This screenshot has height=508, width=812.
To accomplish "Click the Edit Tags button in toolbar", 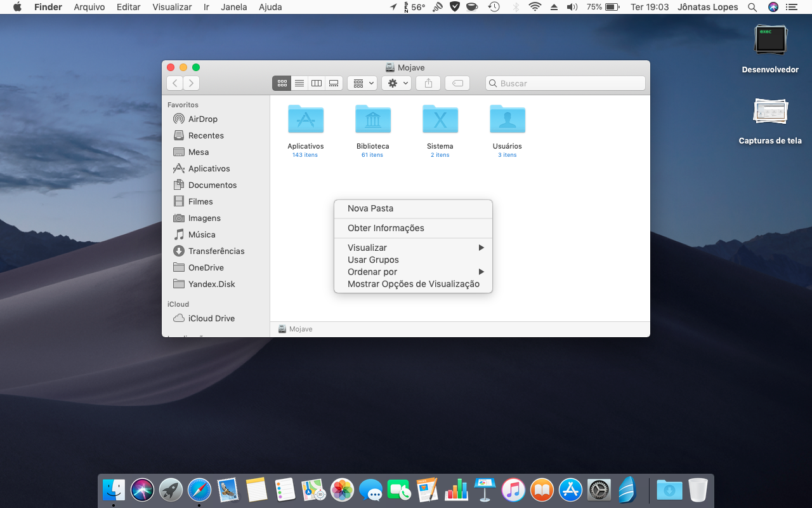I will [457, 83].
